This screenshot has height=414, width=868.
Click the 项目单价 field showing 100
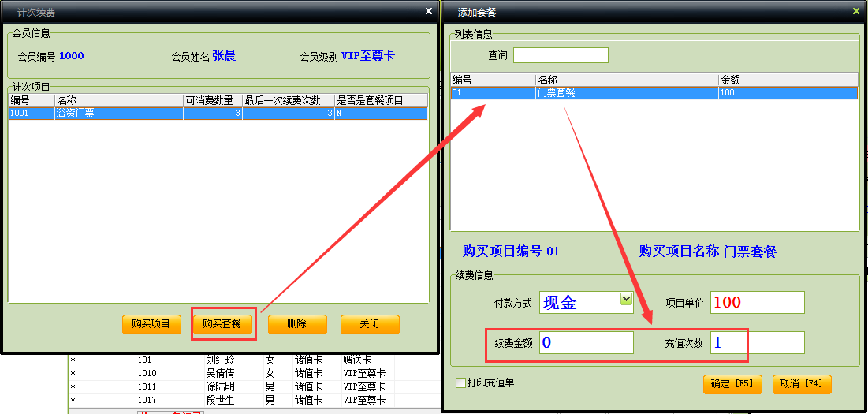(x=758, y=302)
